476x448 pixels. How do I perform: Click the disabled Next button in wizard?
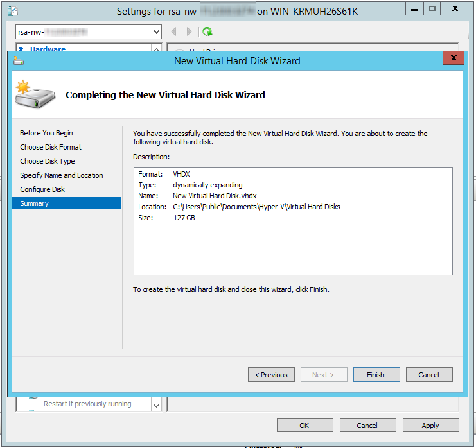[324, 375]
